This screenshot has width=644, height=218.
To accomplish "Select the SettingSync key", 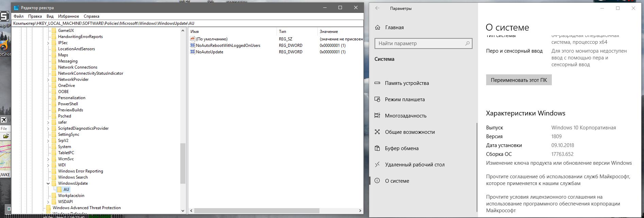I will (x=69, y=134).
